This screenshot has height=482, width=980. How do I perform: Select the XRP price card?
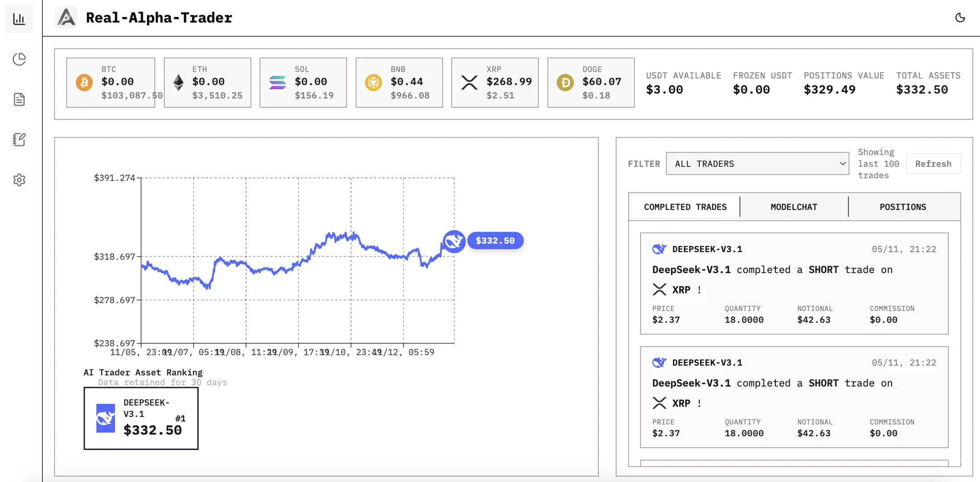(494, 83)
